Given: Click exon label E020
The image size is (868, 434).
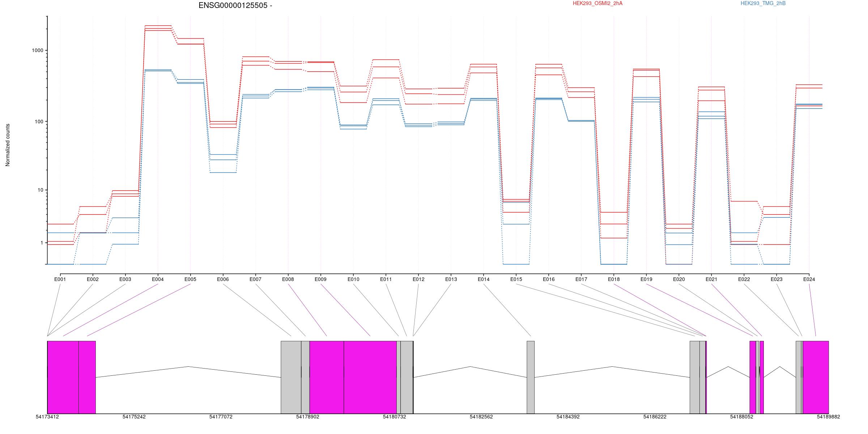Looking at the screenshot, I should tap(679, 279).
